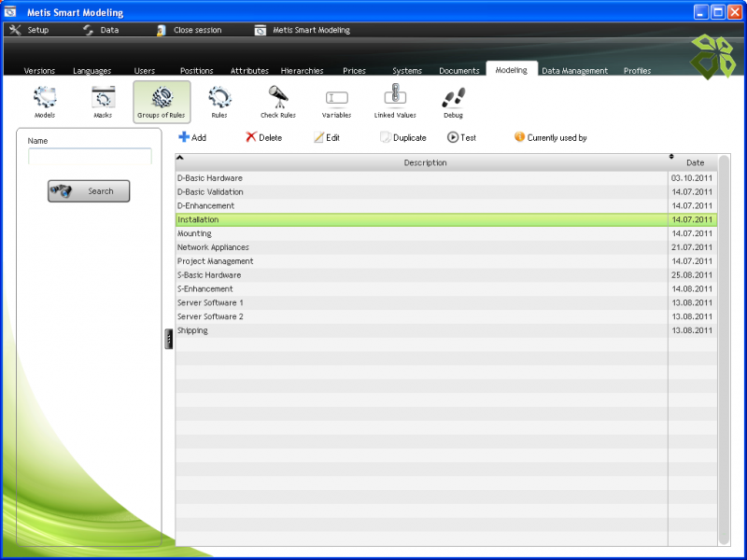Open the Linked Values icon
747x560 pixels.
click(395, 98)
